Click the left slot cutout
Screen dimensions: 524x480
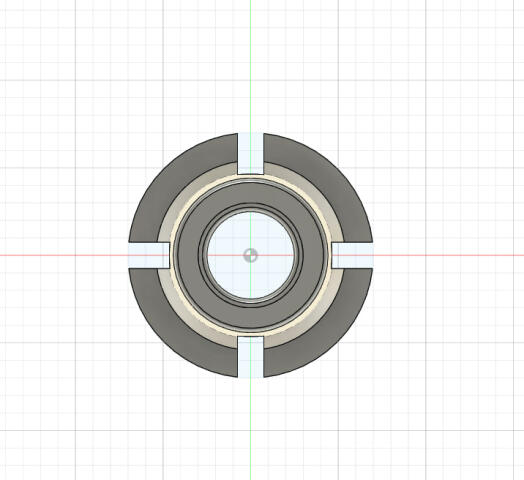(x=149, y=255)
